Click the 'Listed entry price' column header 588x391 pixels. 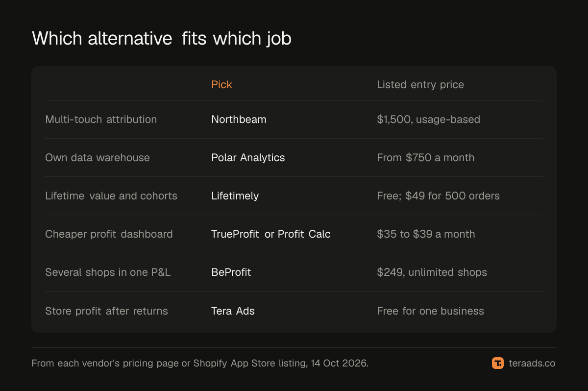pos(420,84)
